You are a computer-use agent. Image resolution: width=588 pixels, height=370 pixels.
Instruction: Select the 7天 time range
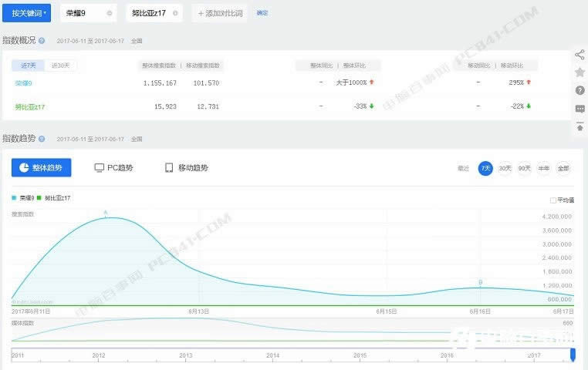[x=485, y=169]
